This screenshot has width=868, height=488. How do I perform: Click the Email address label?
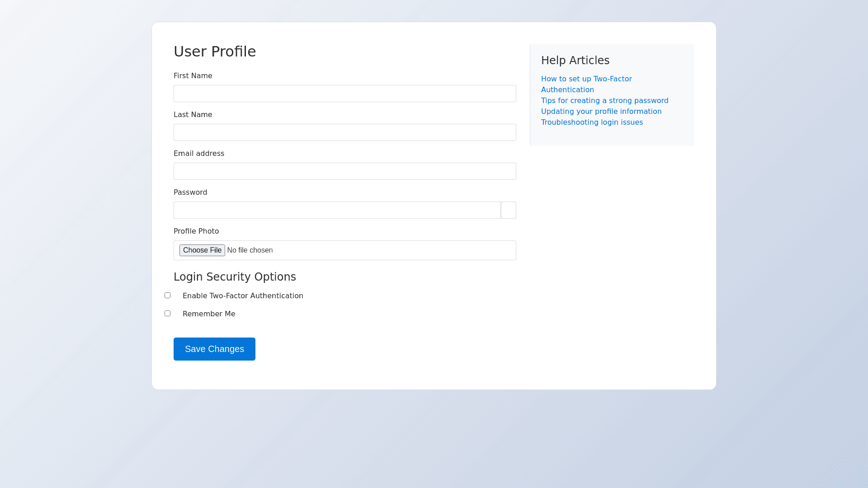pos(198,154)
